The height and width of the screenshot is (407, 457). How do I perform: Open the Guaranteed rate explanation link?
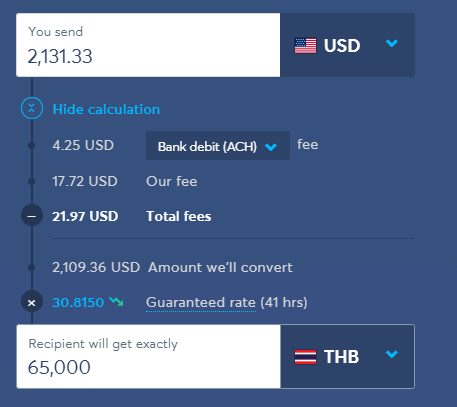pos(201,302)
